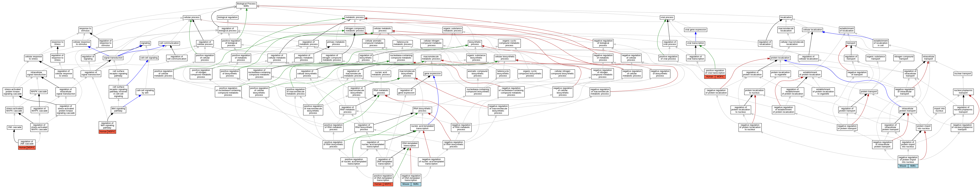Click the 'nucleic acid-templated transcription' node

pyautogui.click(x=422, y=127)
